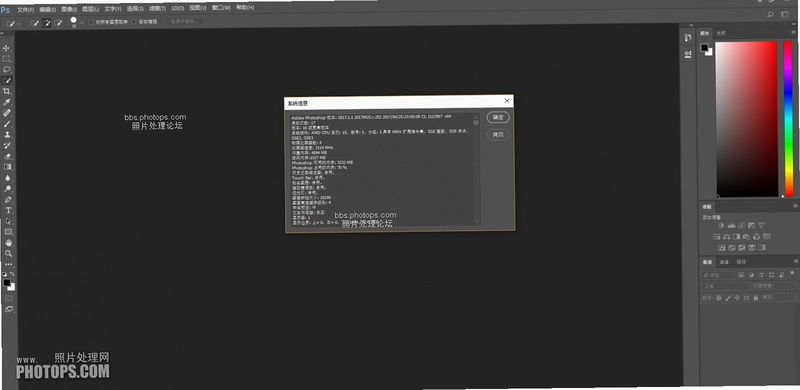
Task: Select the History Brush tool
Action: pyautogui.click(x=7, y=145)
